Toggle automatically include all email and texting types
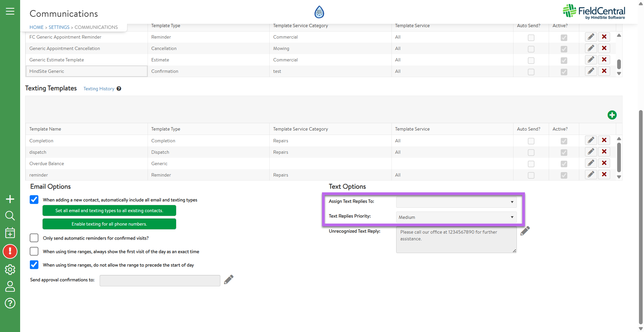The image size is (644, 332). [x=34, y=200]
